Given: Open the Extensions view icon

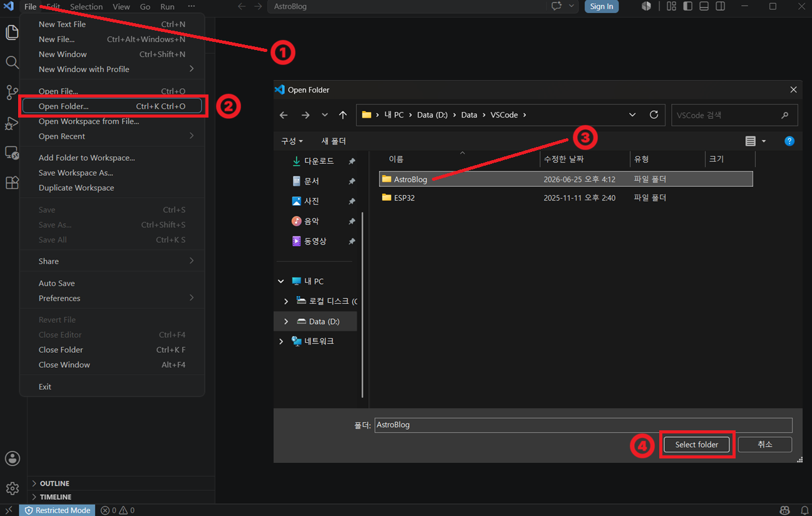Looking at the screenshot, I should click(x=12, y=183).
